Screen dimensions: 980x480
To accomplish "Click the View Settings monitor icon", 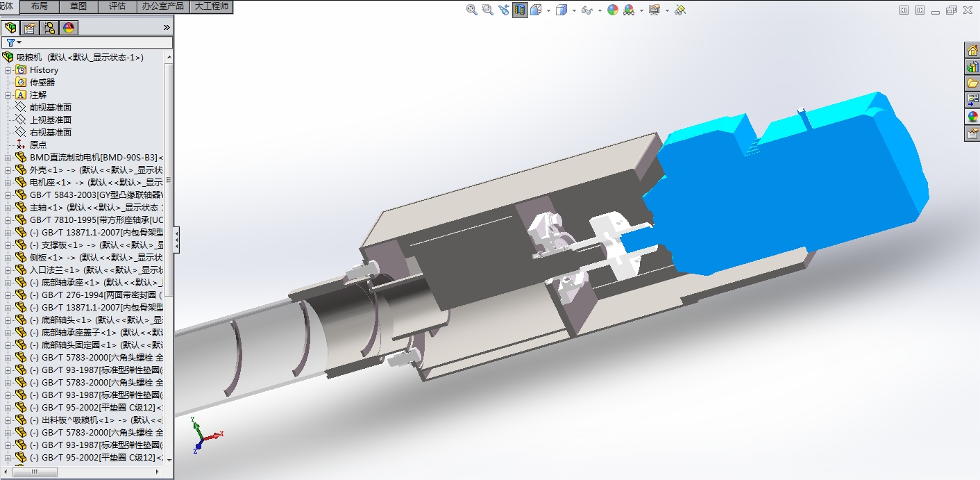I will [654, 10].
